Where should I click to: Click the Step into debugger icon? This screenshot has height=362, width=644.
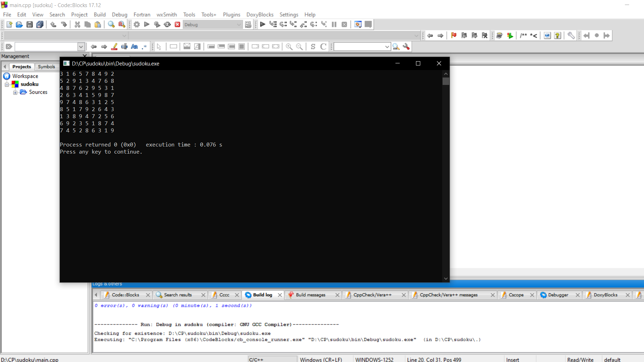(x=292, y=24)
